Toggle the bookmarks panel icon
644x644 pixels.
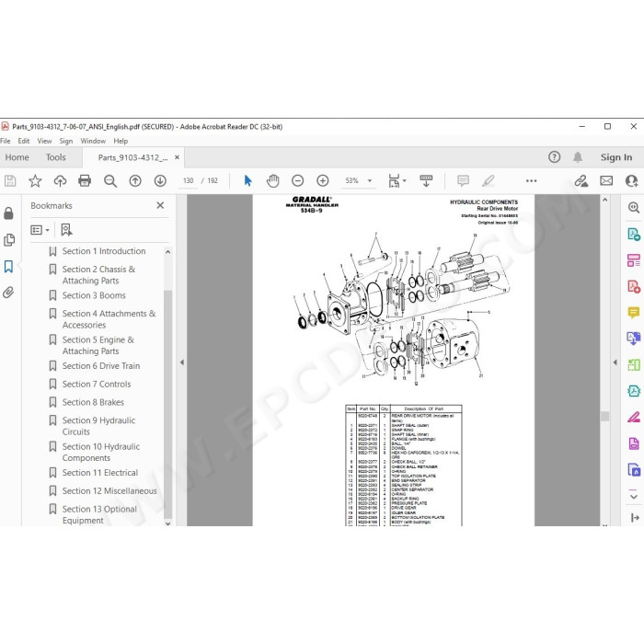click(8, 266)
